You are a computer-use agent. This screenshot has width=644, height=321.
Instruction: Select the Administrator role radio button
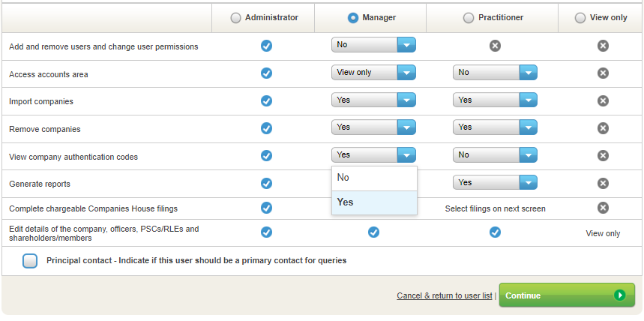click(x=236, y=18)
